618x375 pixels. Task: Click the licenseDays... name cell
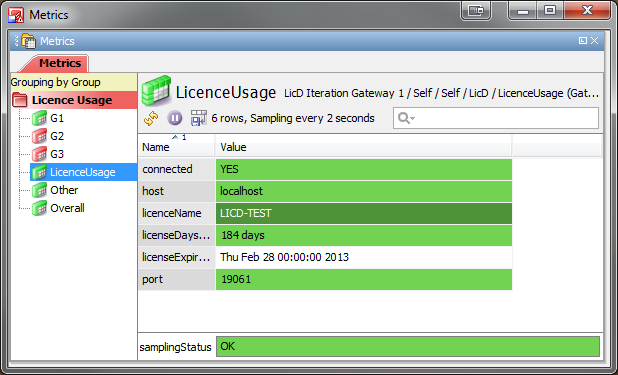coord(176,235)
